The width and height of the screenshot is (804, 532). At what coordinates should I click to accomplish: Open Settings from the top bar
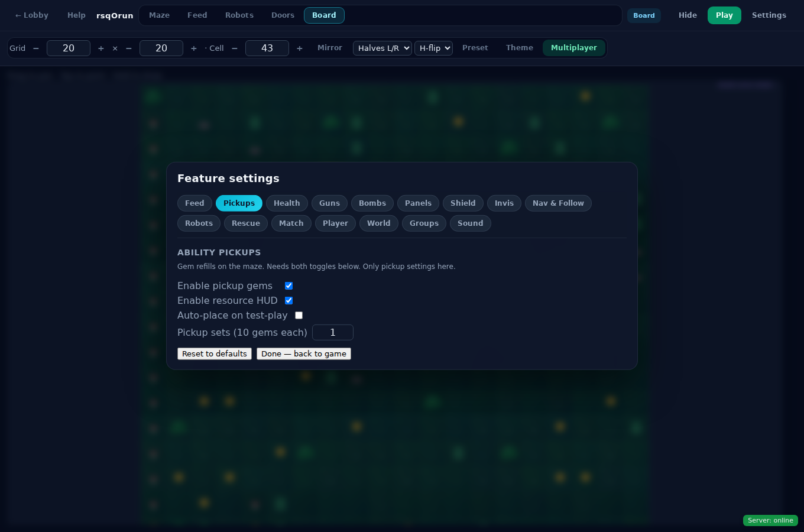tap(769, 15)
